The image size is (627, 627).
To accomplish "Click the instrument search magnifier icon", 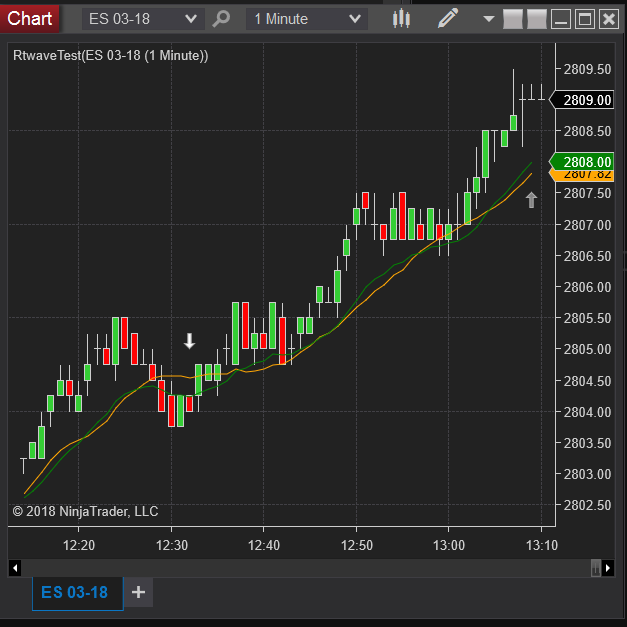I will pyautogui.click(x=222, y=18).
